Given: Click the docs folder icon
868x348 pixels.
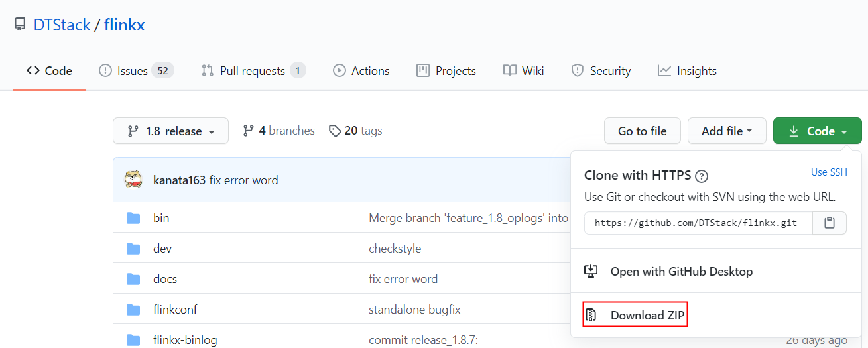Looking at the screenshot, I should [x=134, y=279].
